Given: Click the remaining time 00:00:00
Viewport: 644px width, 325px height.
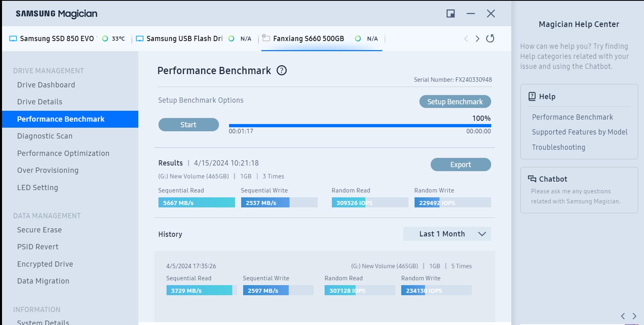Looking at the screenshot, I should (x=479, y=131).
